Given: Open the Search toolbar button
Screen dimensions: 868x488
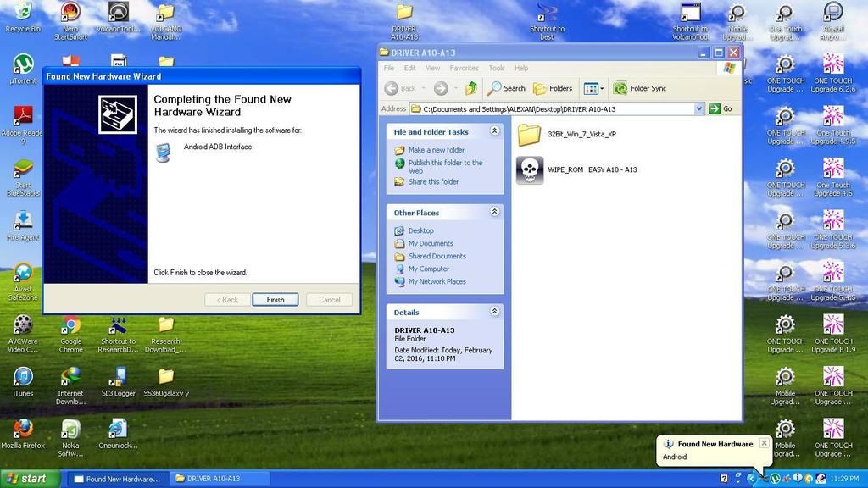Looking at the screenshot, I should 506,88.
